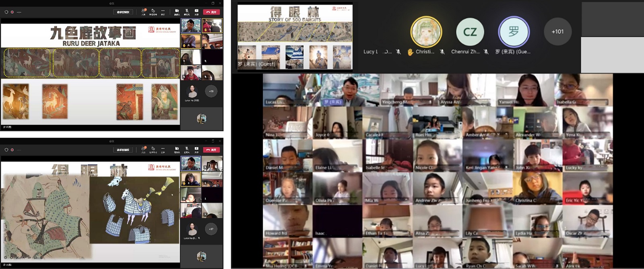
Task: Open the Story of 500 Bandits shared slide thumbnail
Action: point(295,37)
